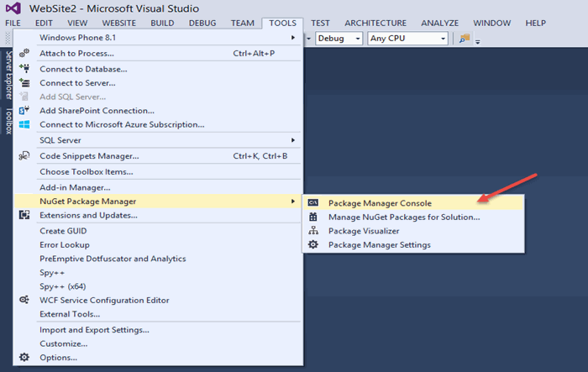Expand the SQL Server submenu
Image resolution: width=588 pixels, height=372 pixels.
coord(293,140)
